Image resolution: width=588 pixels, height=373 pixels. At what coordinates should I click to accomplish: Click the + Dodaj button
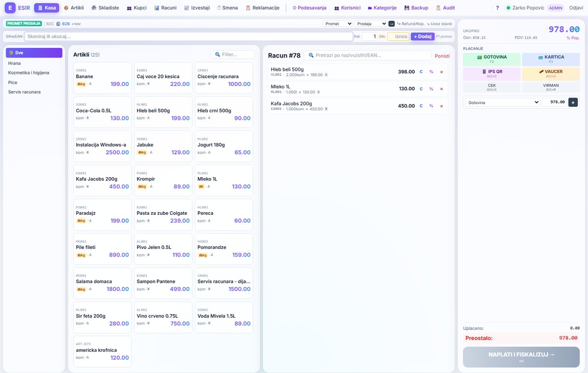(x=423, y=36)
